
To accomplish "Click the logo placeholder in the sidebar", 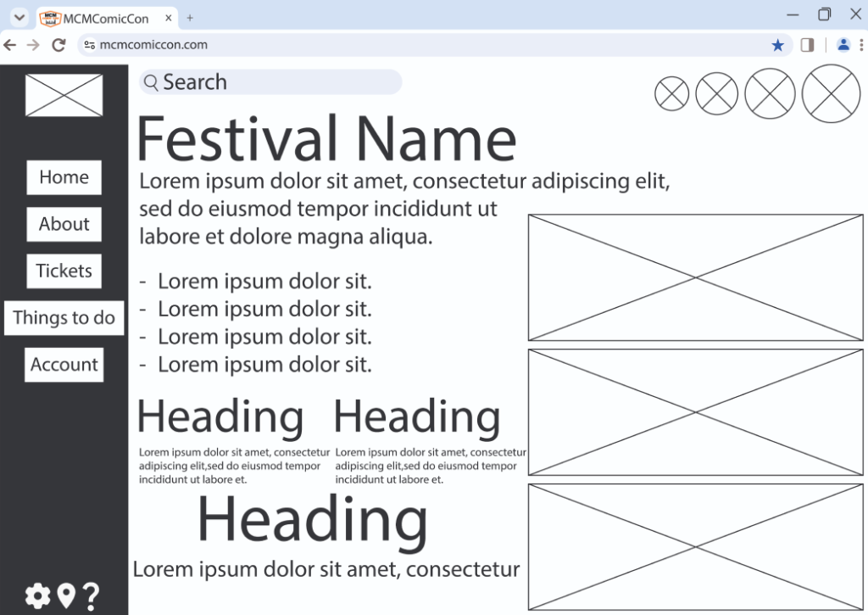I will point(64,95).
